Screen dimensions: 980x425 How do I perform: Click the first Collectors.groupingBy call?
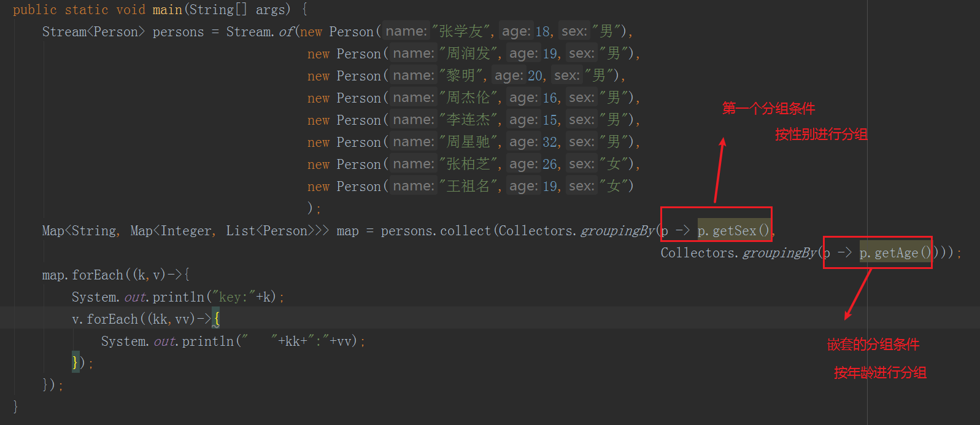pyautogui.click(x=577, y=231)
